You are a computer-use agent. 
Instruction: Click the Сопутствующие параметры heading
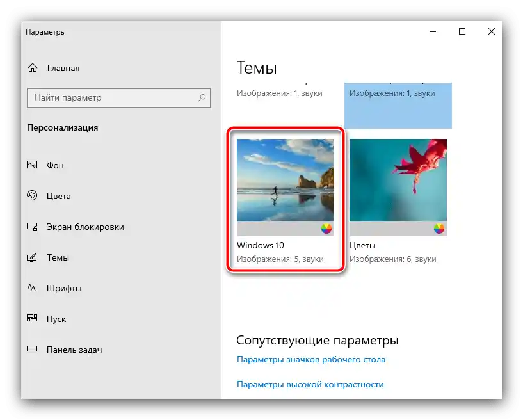click(x=318, y=340)
